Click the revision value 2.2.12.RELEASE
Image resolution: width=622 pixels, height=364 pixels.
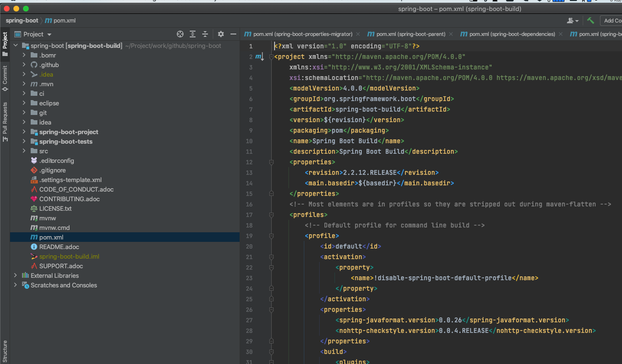(370, 172)
